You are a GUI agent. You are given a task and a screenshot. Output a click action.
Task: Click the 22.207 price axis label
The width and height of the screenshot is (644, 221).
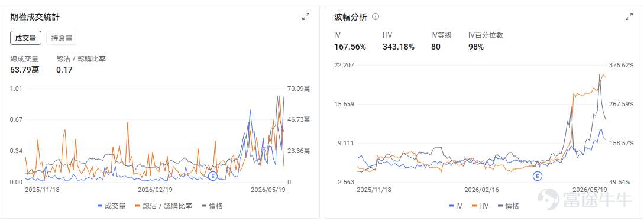coord(344,65)
